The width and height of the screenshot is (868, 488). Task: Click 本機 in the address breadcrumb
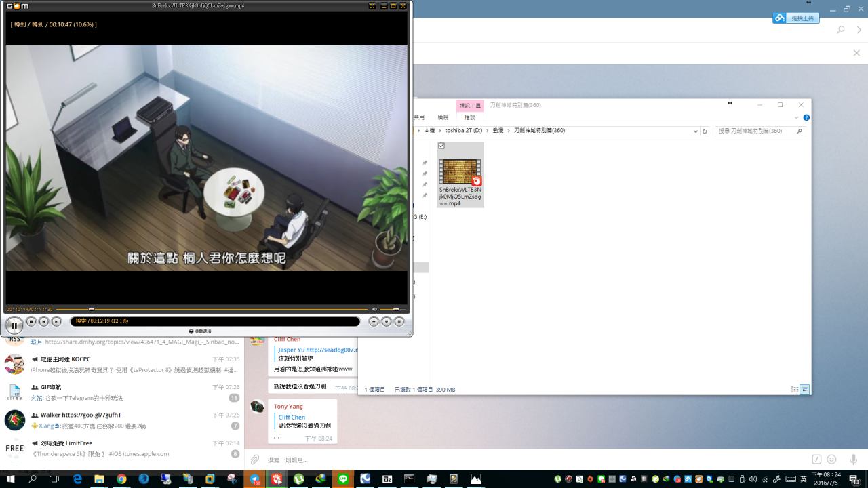[x=429, y=130]
